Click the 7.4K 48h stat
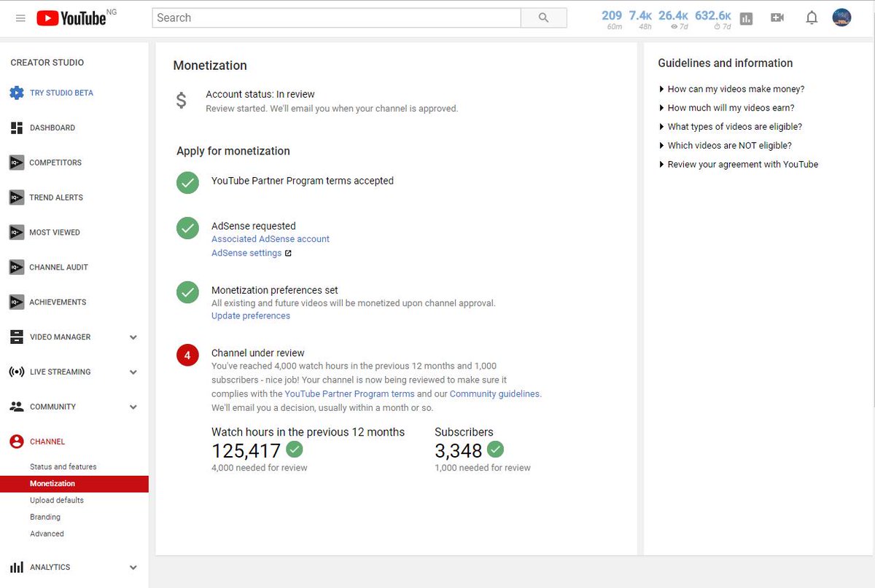Screen dimensions: 875x588 click(x=640, y=20)
